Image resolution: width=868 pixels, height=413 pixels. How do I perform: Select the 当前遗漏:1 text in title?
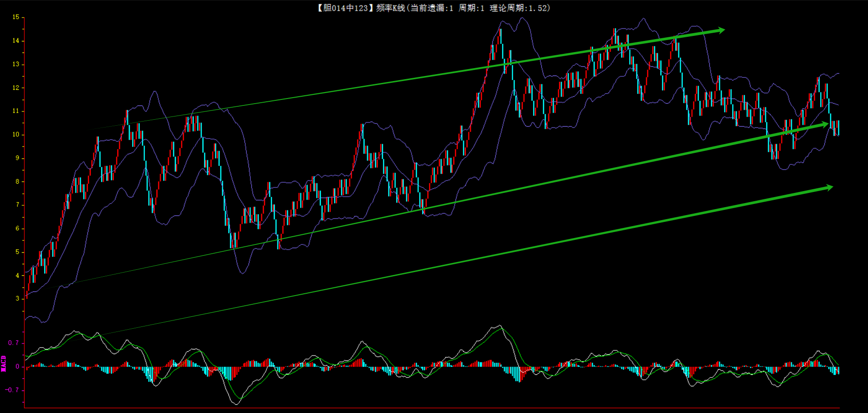click(432, 8)
